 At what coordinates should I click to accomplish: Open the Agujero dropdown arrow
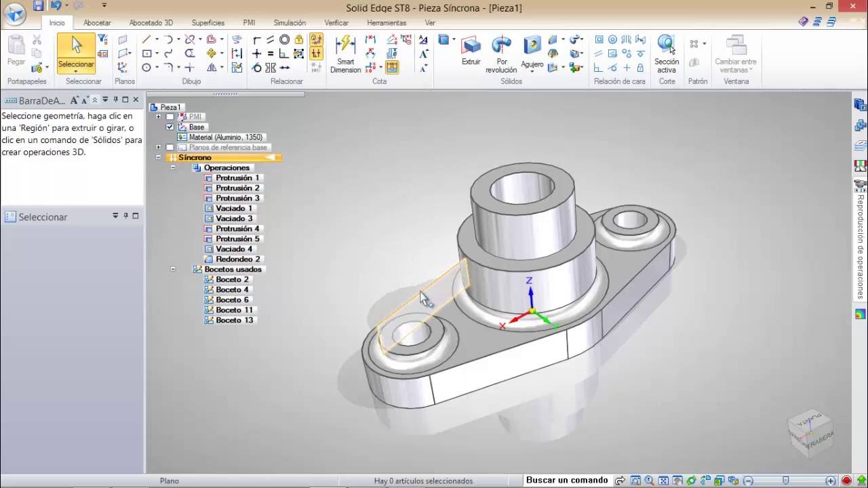coord(532,71)
